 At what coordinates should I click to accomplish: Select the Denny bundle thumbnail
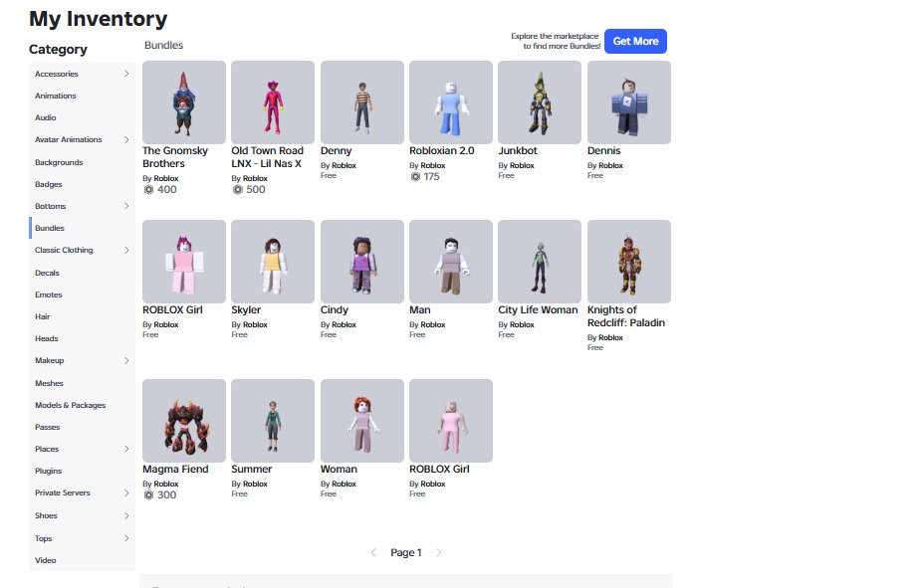pyautogui.click(x=361, y=102)
